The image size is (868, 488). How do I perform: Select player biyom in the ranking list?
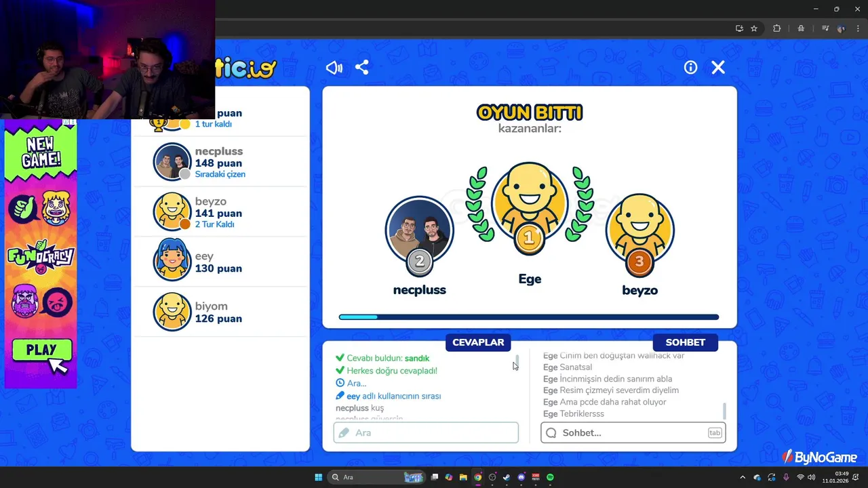[x=220, y=312]
